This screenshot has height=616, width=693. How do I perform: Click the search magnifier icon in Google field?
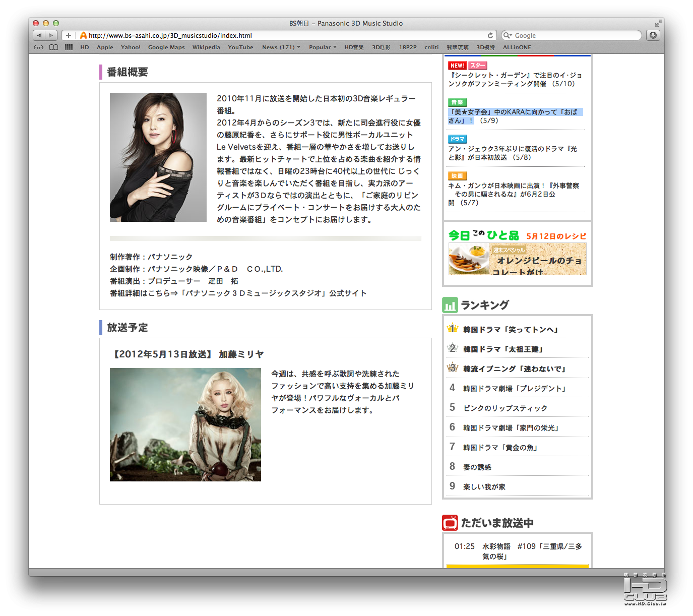click(507, 35)
